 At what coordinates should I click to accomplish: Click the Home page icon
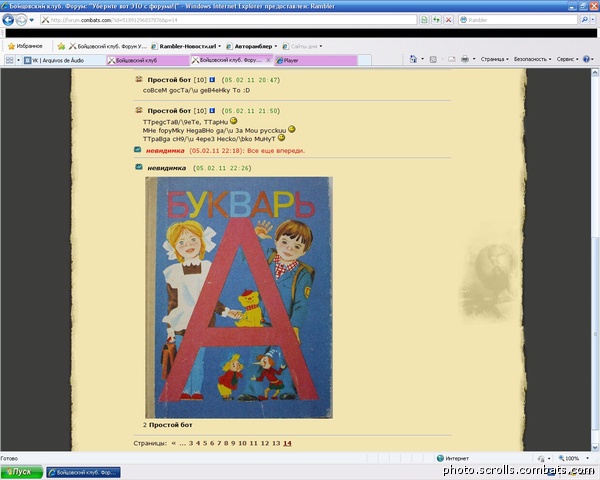click(x=413, y=59)
